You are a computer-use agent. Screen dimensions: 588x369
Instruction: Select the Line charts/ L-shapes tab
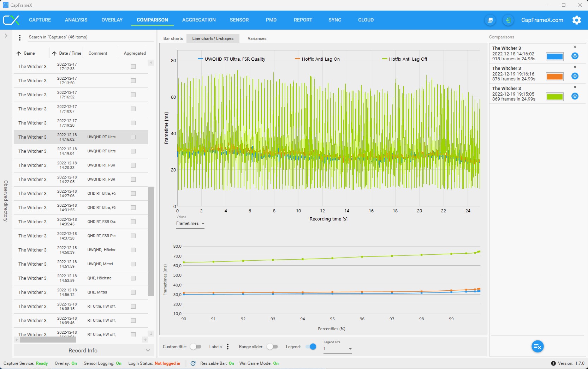(x=213, y=38)
